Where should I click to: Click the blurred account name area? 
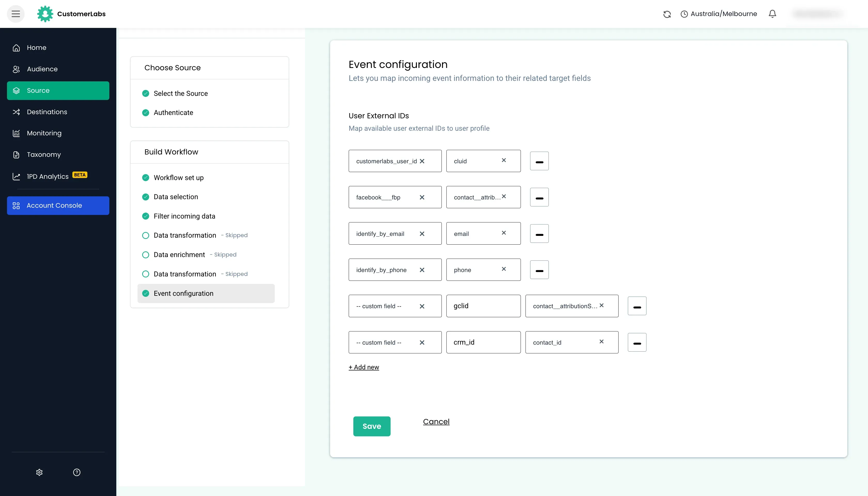(x=818, y=14)
